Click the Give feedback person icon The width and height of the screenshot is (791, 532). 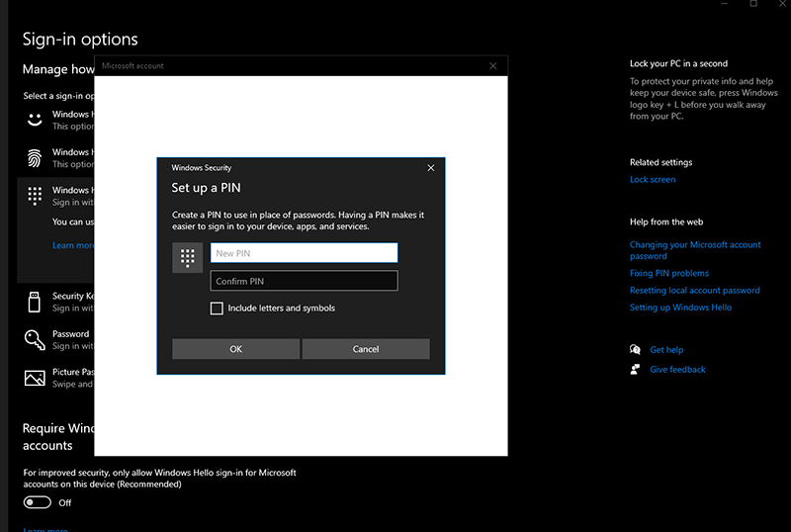tap(635, 370)
